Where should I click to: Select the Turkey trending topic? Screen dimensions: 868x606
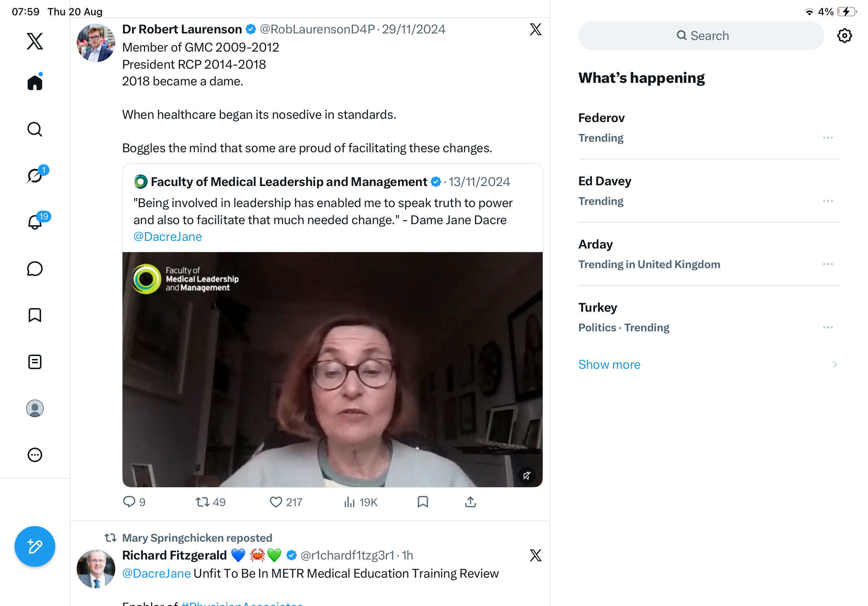tap(708, 317)
